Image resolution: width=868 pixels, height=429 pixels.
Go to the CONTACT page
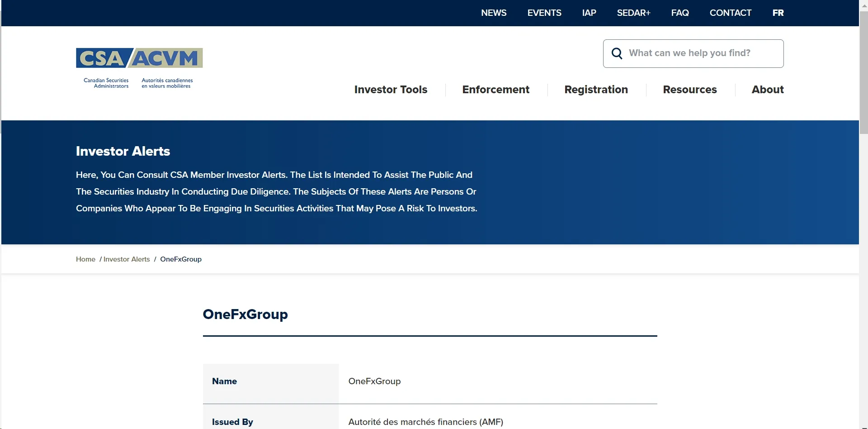coord(731,13)
